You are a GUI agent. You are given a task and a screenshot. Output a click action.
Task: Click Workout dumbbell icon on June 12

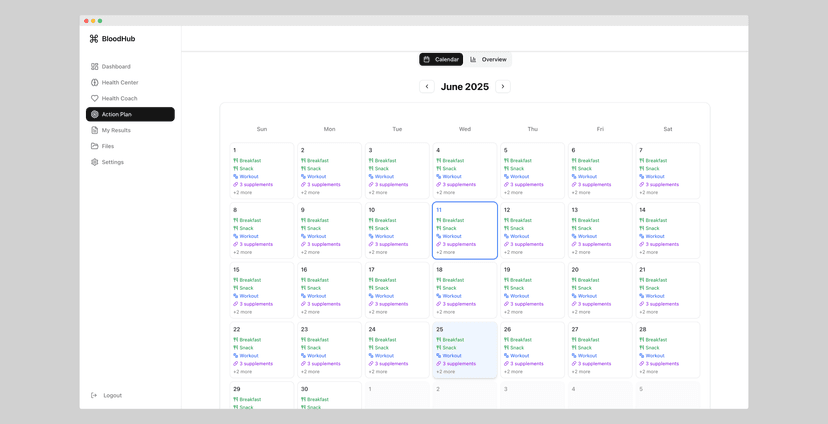506,236
